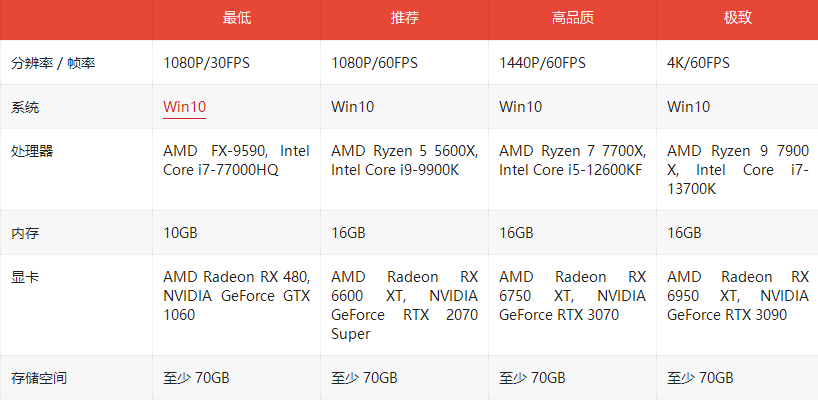Click the 处理器 row label
Screen dimensions: 818x401
32,151
